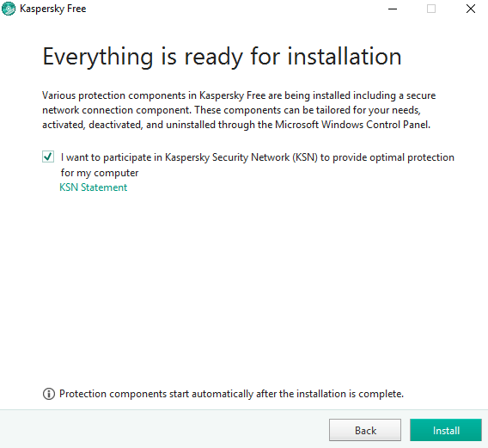Uncheck the Kaspersky Security Network participation checkbox

tap(48, 156)
